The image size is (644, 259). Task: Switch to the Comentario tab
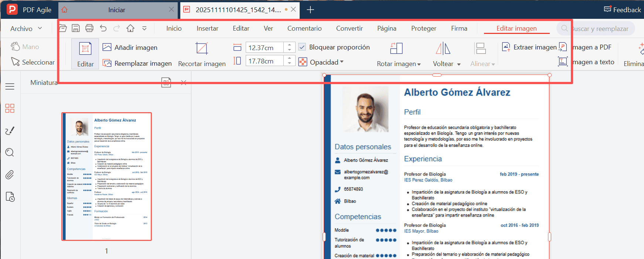coord(304,28)
